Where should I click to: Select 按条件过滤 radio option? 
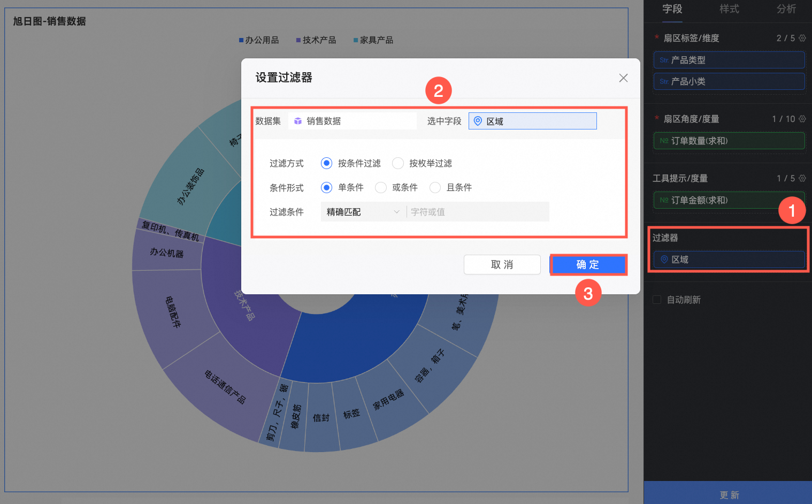coord(326,163)
